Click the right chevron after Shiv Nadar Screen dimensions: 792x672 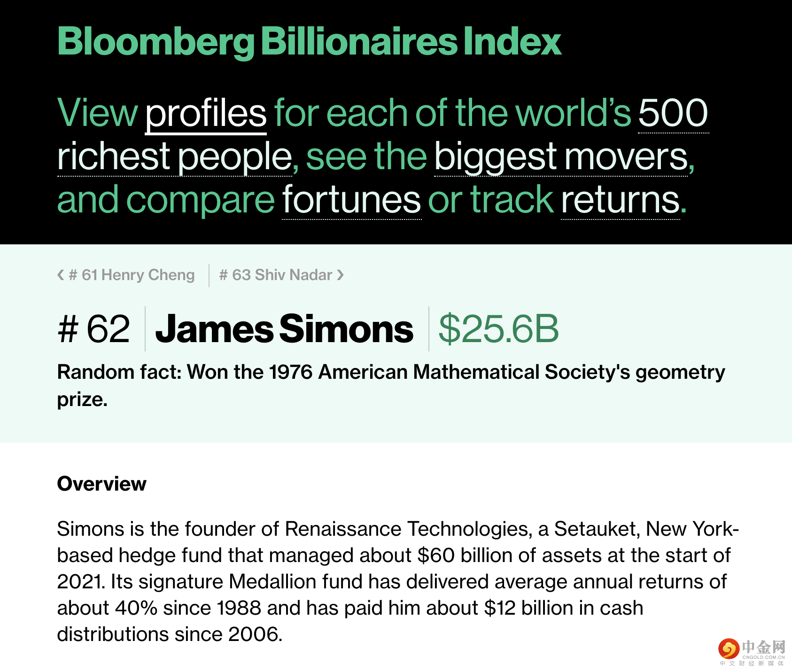341,275
